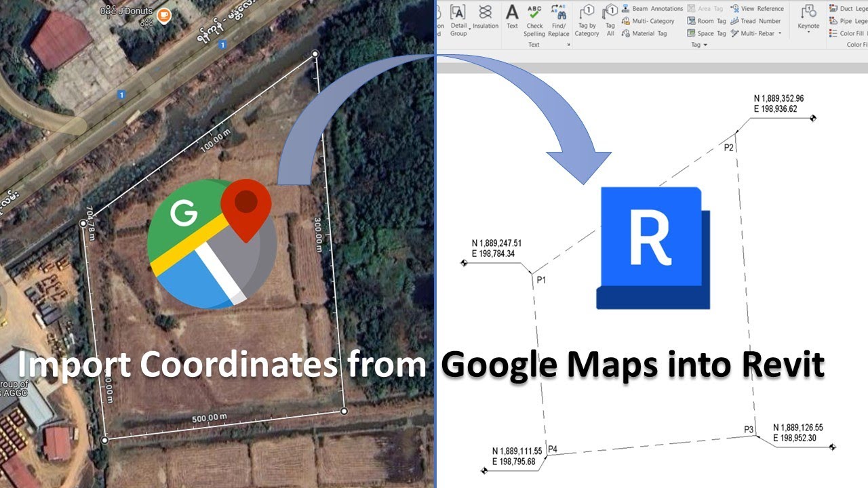This screenshot has width=868, height=488.
Task: Choose the Text annotation tool
Action: point(512,18)
